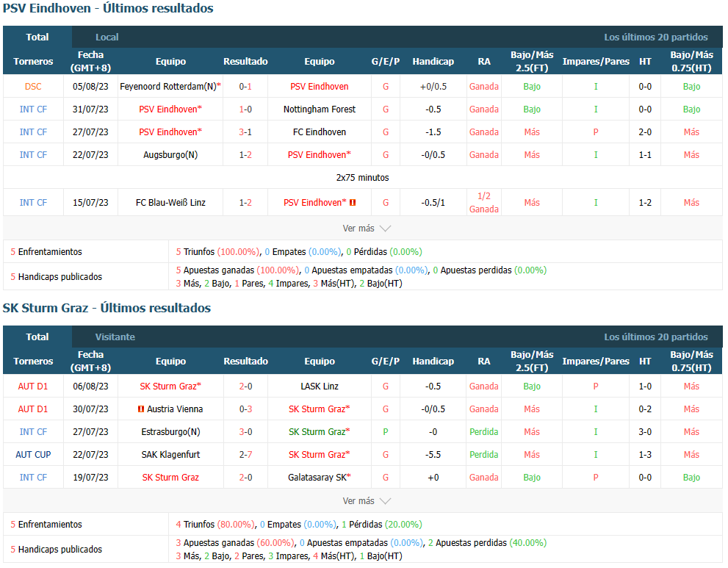Click 'PSV Eindhoven - Últimos resultados' heading

click(x=108, y=8)
